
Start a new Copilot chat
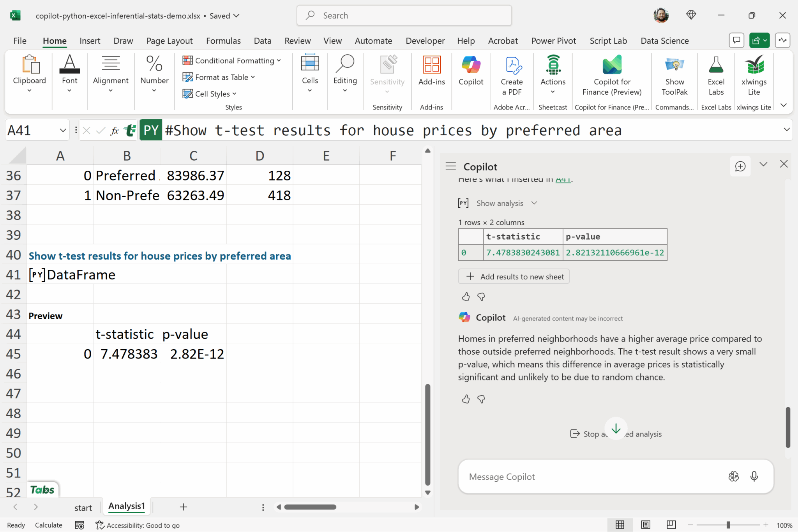pyautogui.click(x=740, y=166)
